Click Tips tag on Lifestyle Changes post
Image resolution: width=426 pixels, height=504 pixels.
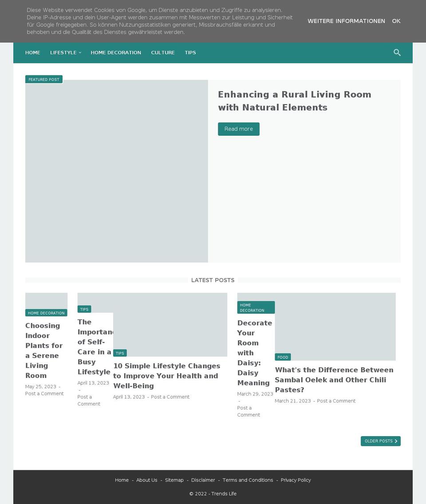[x=120, y=353]
